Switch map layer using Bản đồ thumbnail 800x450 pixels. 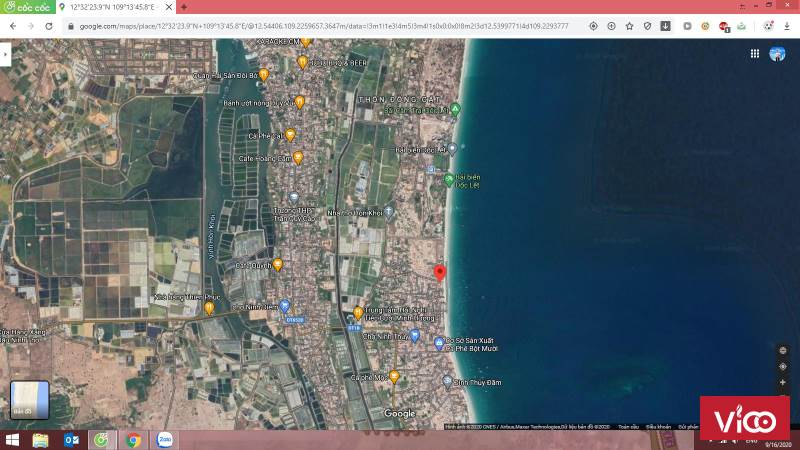(29, 399)
